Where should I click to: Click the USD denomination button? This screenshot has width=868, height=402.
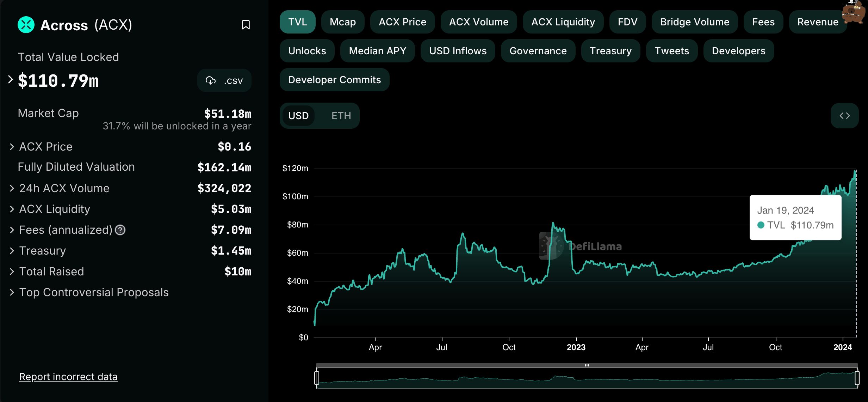[x=298, y=116]
